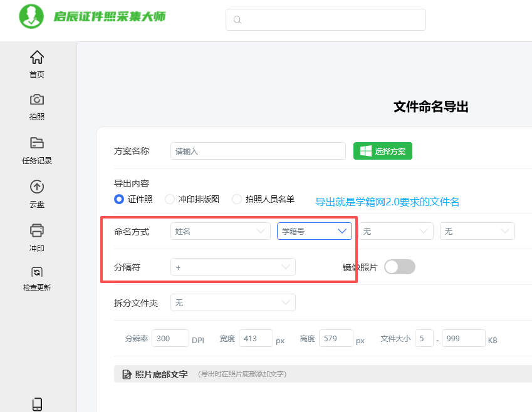
Task: Open the 分隔符 separator dropdown
Action: (233, 267)
